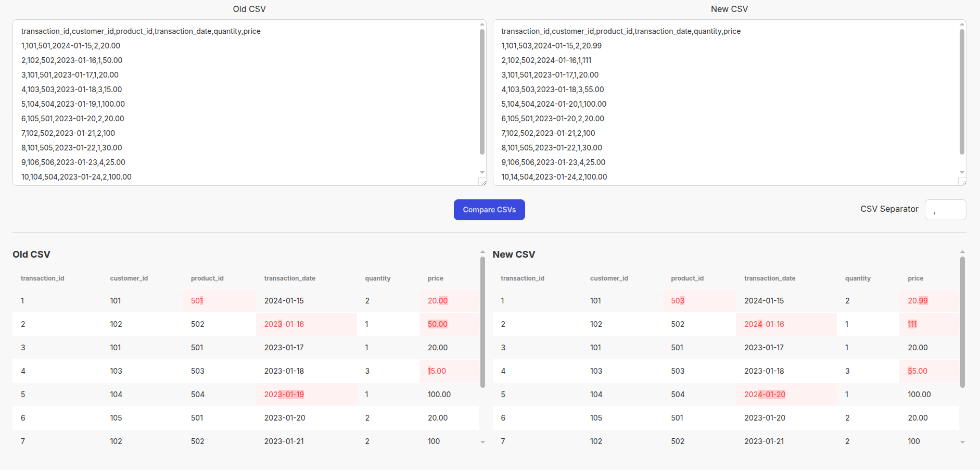This screenshot has height=470, width=980.
Task: Click line 1,101,503,2024-01-15,2,20.99 in New CSV textarea
Action: pyautogui.click(x=551, y=46)
